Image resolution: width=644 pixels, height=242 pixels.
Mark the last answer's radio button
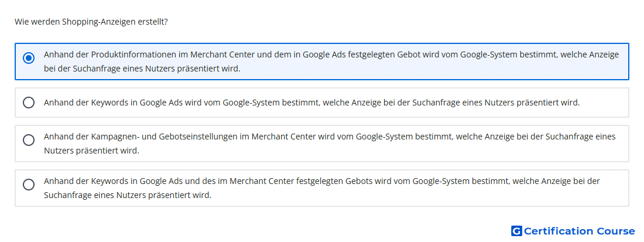click(29, 185)
